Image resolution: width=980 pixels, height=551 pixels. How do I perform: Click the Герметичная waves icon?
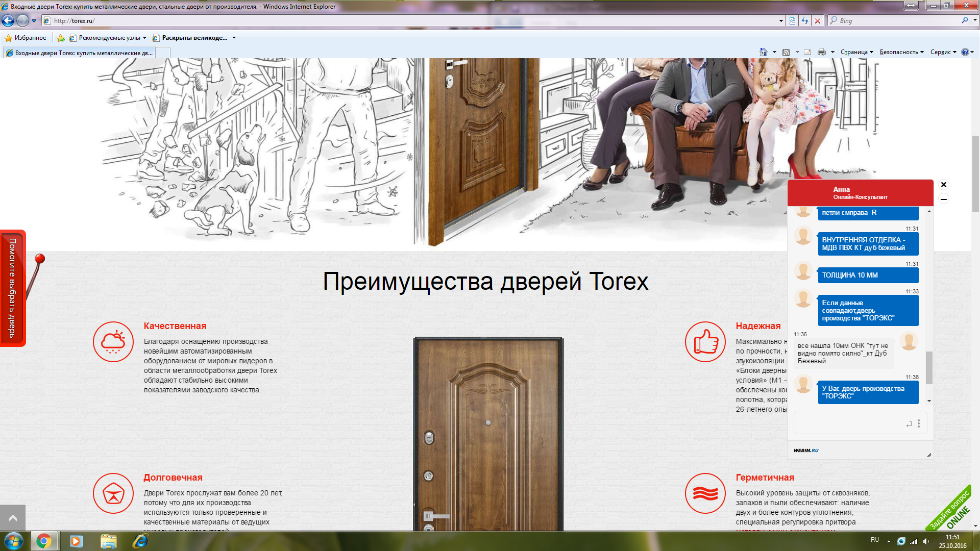[x=705, y=493]
